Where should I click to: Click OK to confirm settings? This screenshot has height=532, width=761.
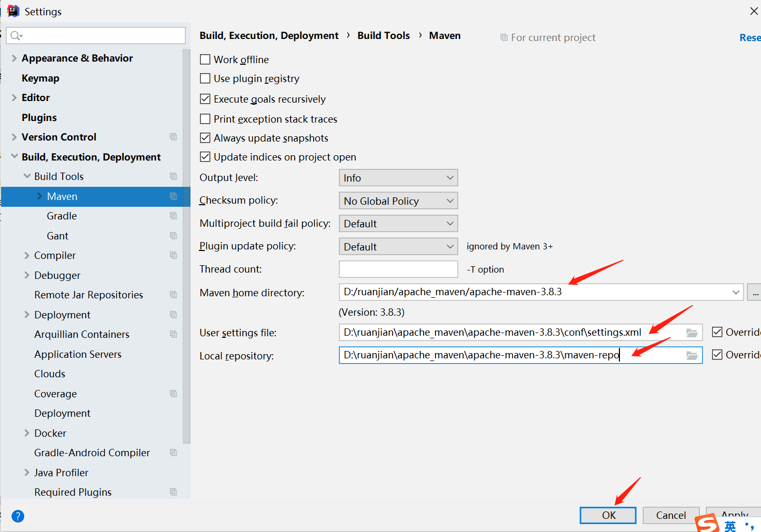(x=608, y=515)
